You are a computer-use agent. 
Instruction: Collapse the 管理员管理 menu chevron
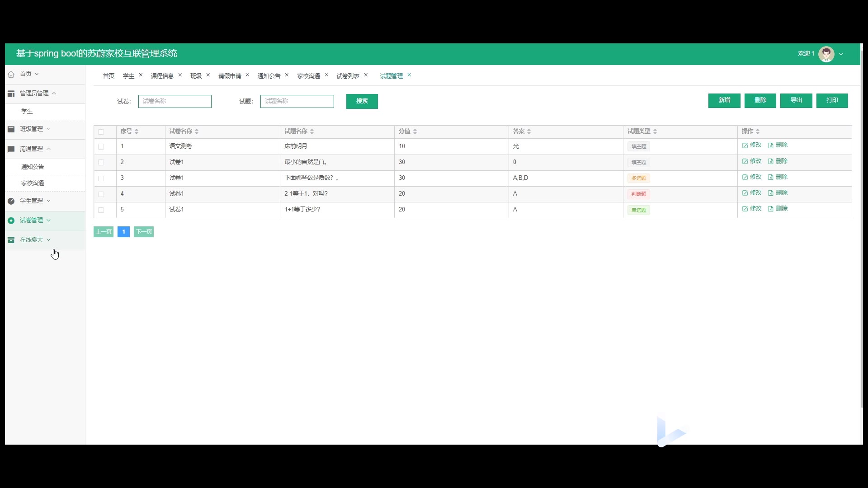tap(54, 94)
